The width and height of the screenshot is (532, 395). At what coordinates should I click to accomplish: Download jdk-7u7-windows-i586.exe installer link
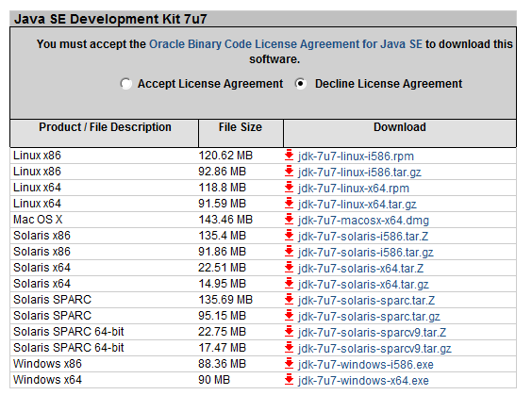point(366,365)
